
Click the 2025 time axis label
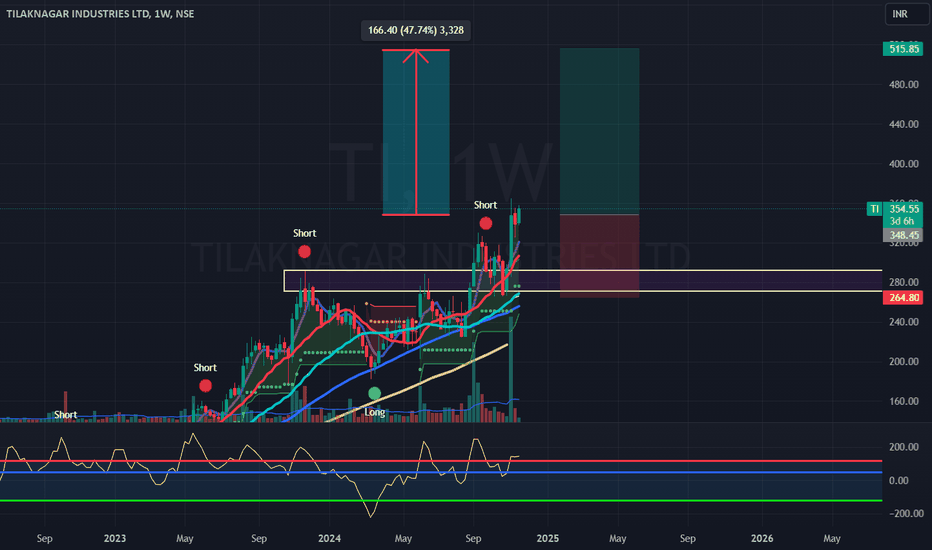click(547, 538)
